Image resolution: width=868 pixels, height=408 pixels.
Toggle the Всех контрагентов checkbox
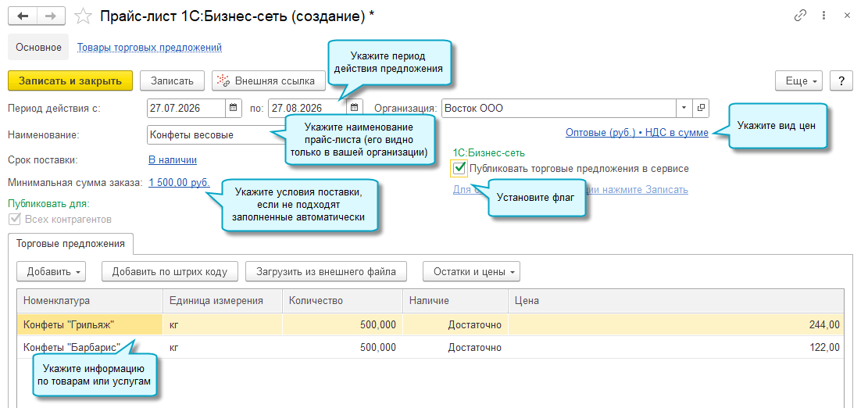[14, 219]
